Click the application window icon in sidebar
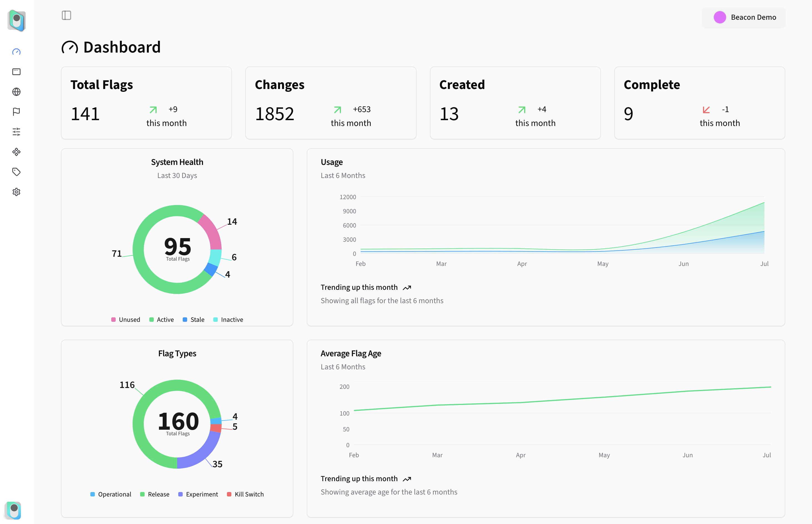812x524 pixels. tap(16, 72)
